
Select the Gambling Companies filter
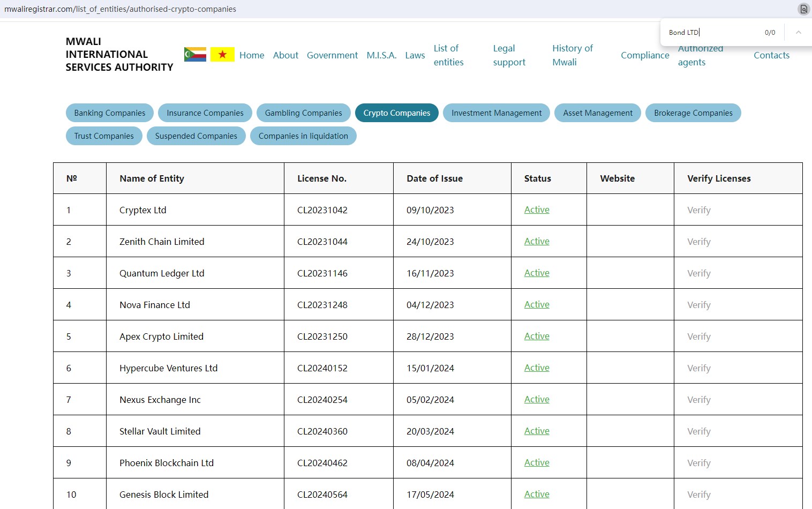tap(303, 113)
